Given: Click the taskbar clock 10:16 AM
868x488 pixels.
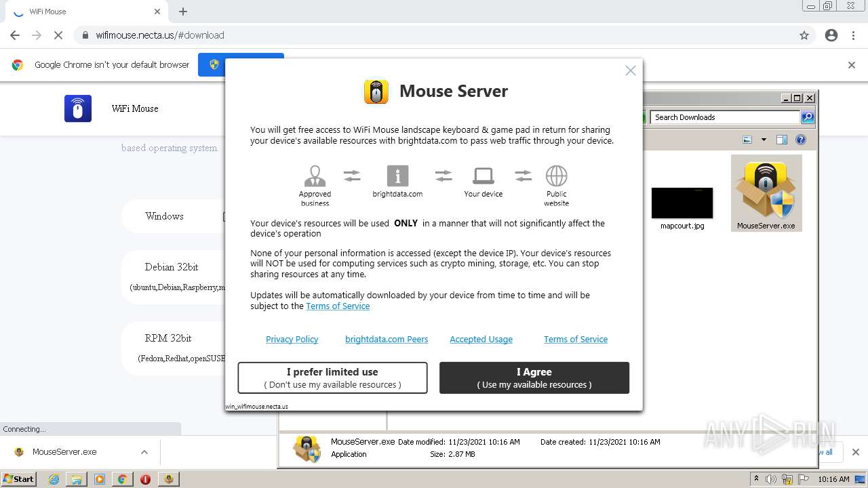Looking at the screenshot, I should coord(833,479).
